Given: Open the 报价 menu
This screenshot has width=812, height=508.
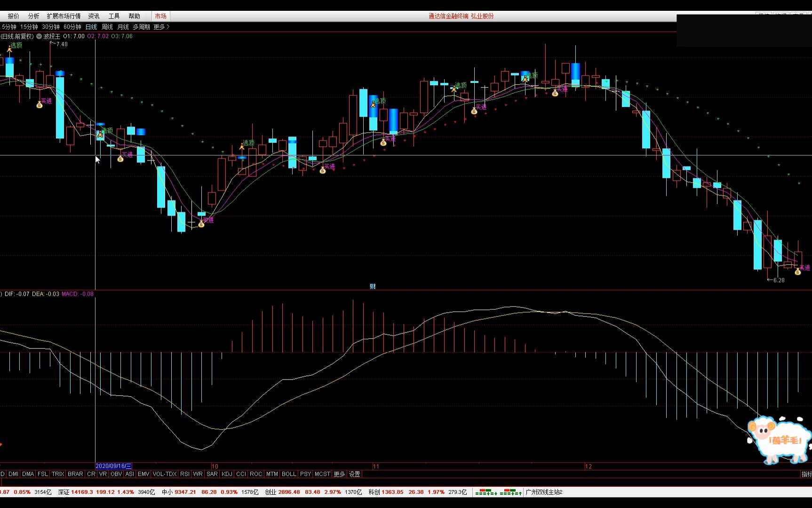Looking at the screenshot, I should (x=14, y=16).
